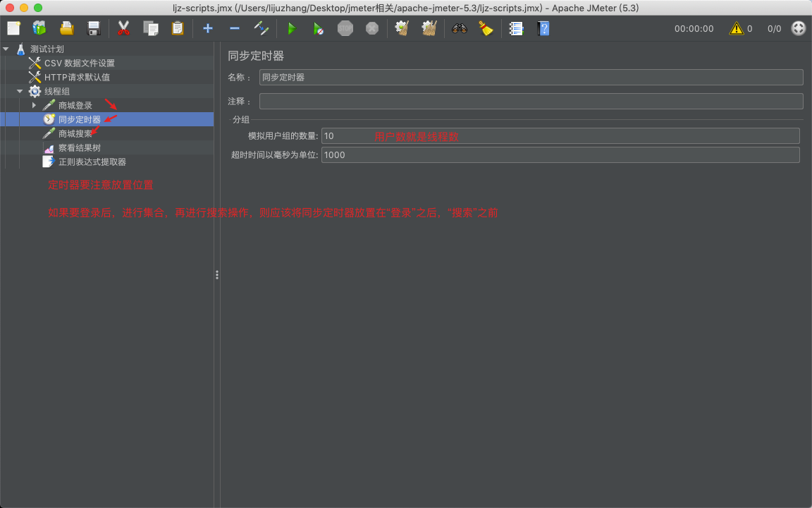This screenshot has height=508, width=812.
Task: Click the New test plan icon
Action: point(13,28)
